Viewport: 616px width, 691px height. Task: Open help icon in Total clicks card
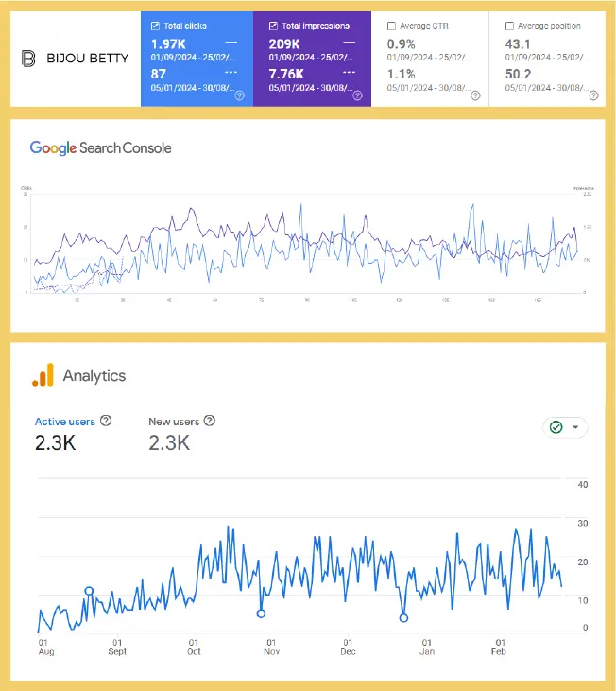click(239, 95)
